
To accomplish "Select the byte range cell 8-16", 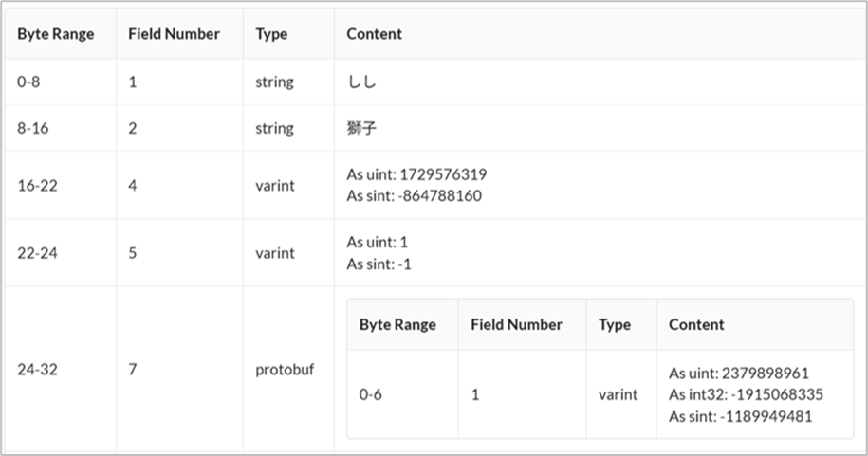I will pyautogui.click(x=33, y=128).
